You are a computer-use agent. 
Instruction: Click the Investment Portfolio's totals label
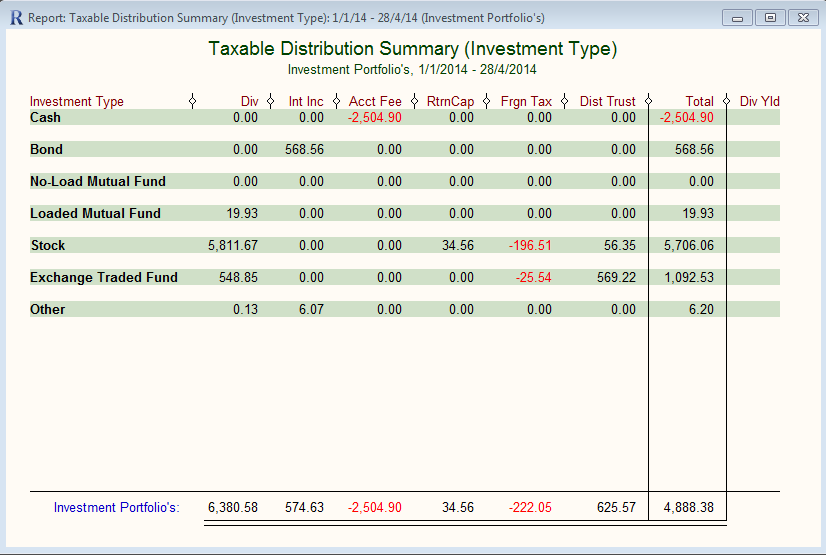116,508
